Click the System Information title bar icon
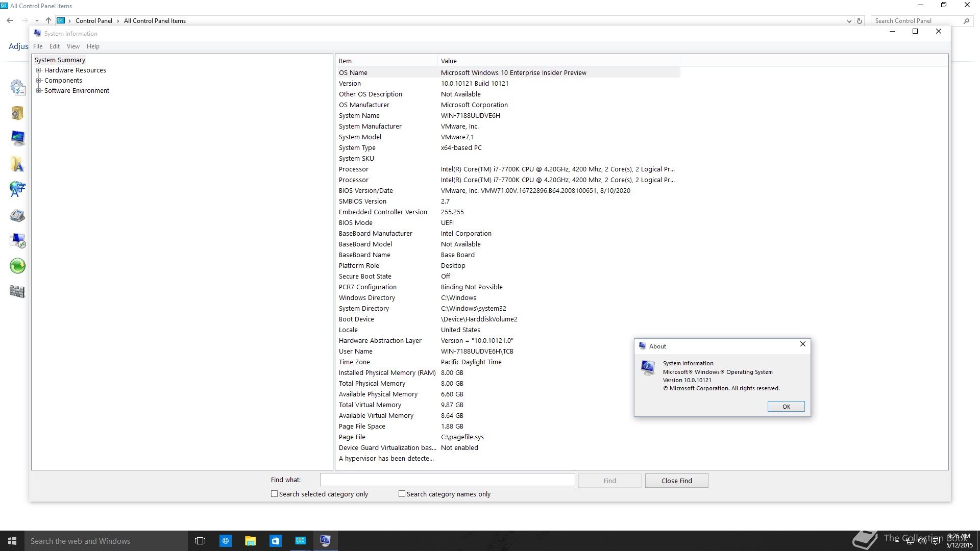Screen dimensions: 980x551 pos(37,33)
